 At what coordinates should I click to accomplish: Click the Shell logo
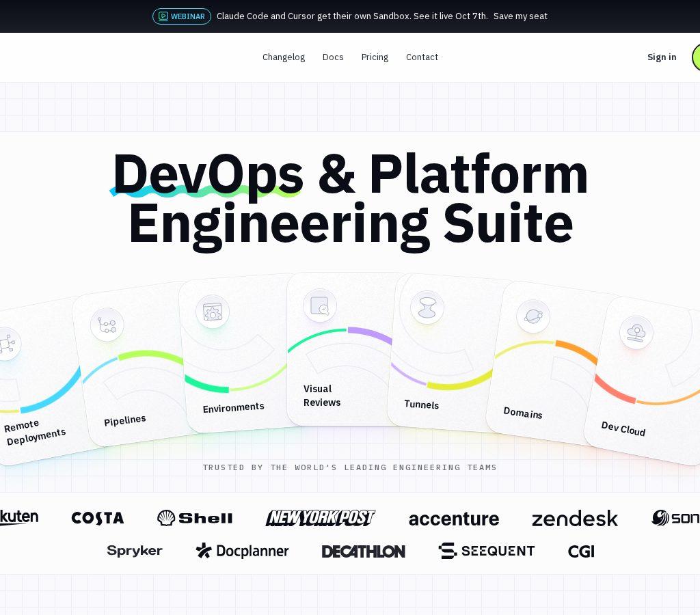click(195, 518)
